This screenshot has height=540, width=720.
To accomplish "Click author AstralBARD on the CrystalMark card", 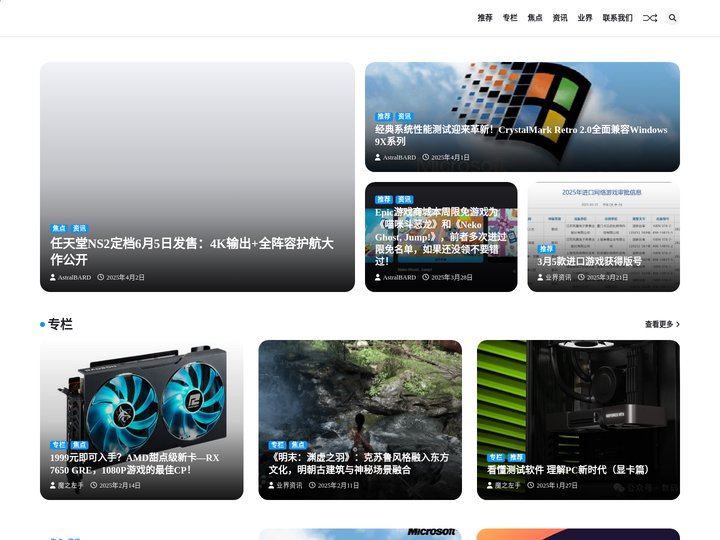I will click(395, 157).
